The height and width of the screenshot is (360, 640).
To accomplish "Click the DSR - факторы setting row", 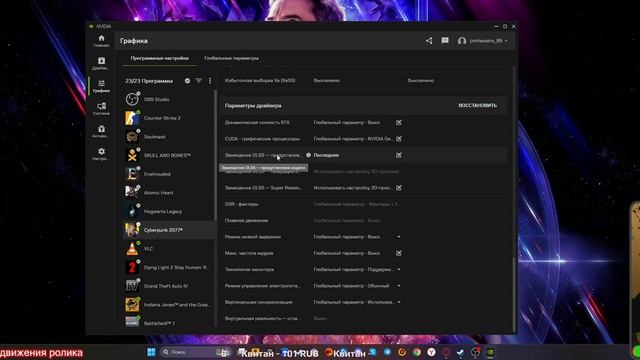I will pyautogui.click(x=363, y=204).
